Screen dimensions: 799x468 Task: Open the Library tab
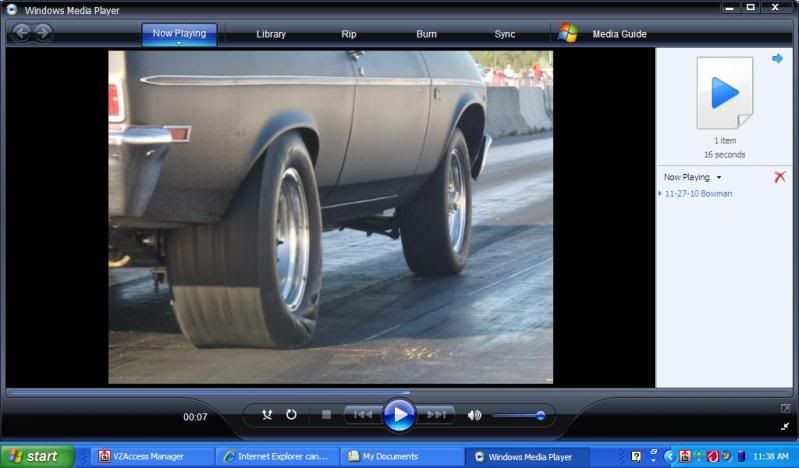[x=271, y=34]
